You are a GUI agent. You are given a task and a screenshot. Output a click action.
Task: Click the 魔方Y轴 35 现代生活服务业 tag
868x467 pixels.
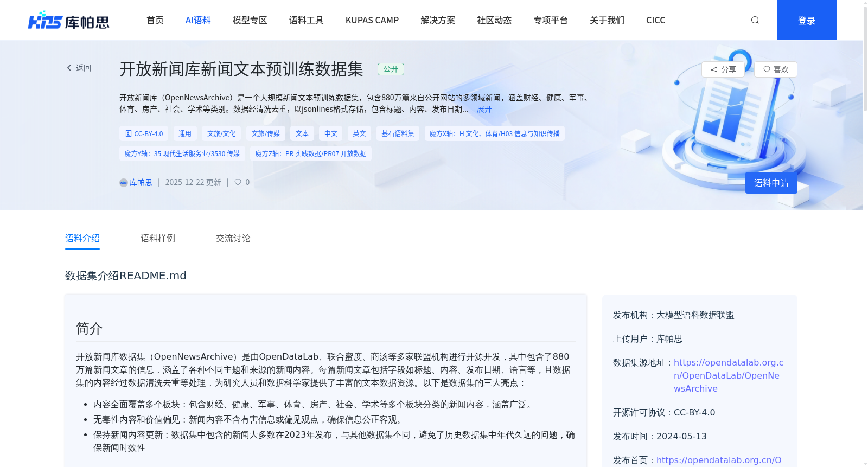click(x=182, y=153)
